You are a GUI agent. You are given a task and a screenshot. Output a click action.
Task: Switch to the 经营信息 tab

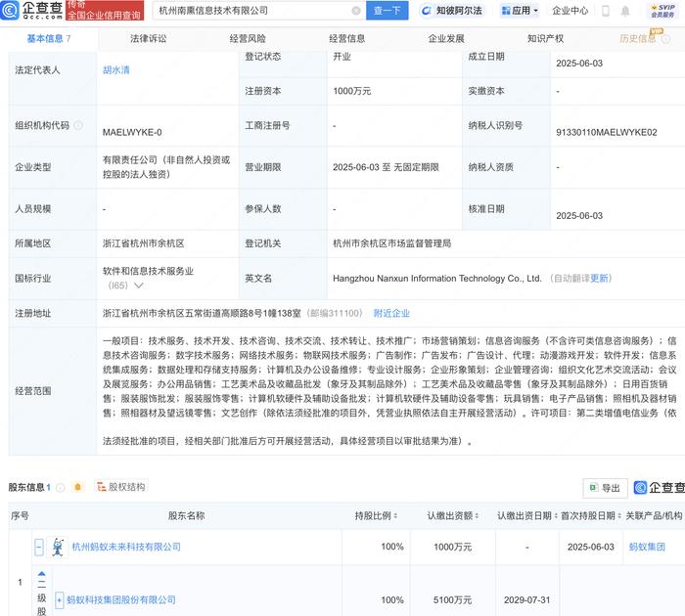coord(346,39)
